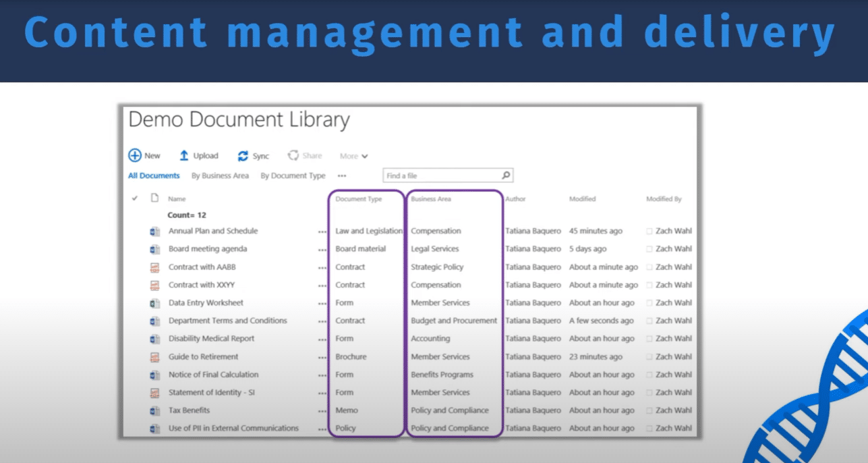The height and width of the screenshot is (463, 868).
Task: Click Word icon for Annual Plan and Schedule
Action: [154, 231]
